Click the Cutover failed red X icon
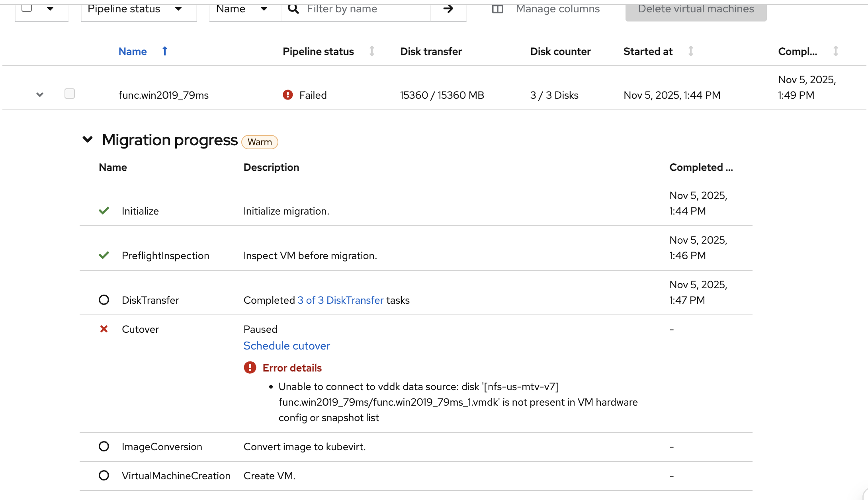 click(x=104, y=329)
